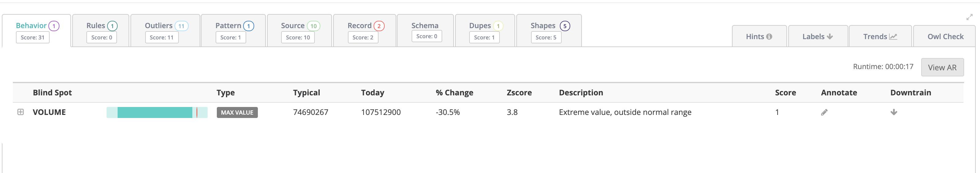Click the Behavior count badge showing 1
Viewport: 980px width, 173px height.
[x=54, y=26]
